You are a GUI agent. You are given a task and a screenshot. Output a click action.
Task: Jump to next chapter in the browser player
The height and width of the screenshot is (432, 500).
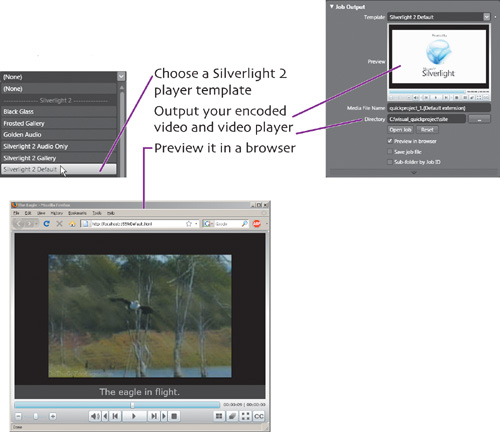154,416
